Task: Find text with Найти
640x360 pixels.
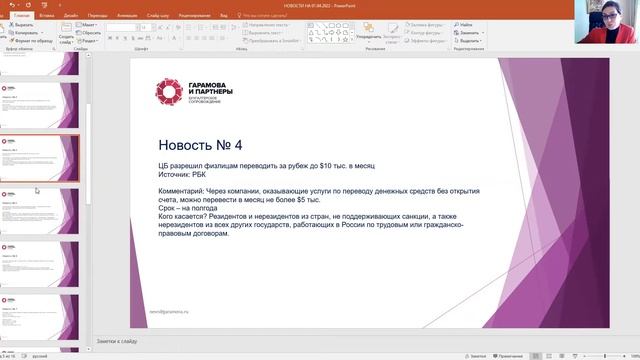Action: pyautogui.click(x=463, y=25)
